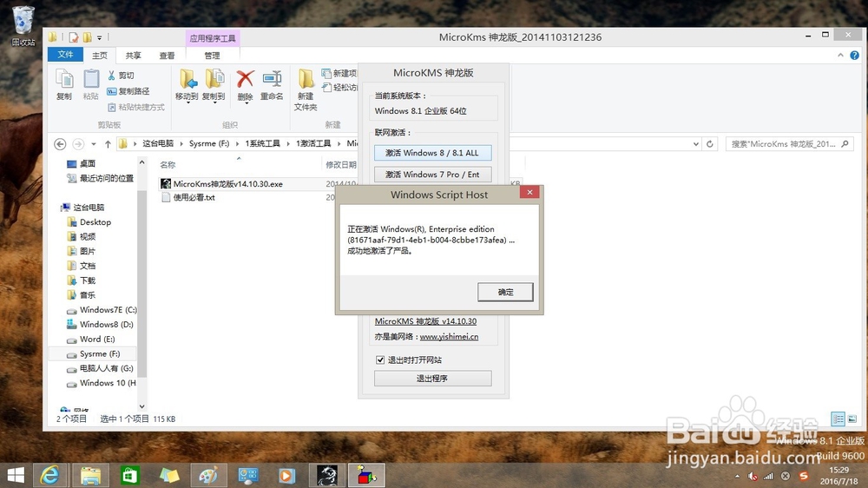This screenshot has height=488, width=868.
Task: Click Activate Windows 8 / 8.1 ALL button
Action: coord(432,153)
